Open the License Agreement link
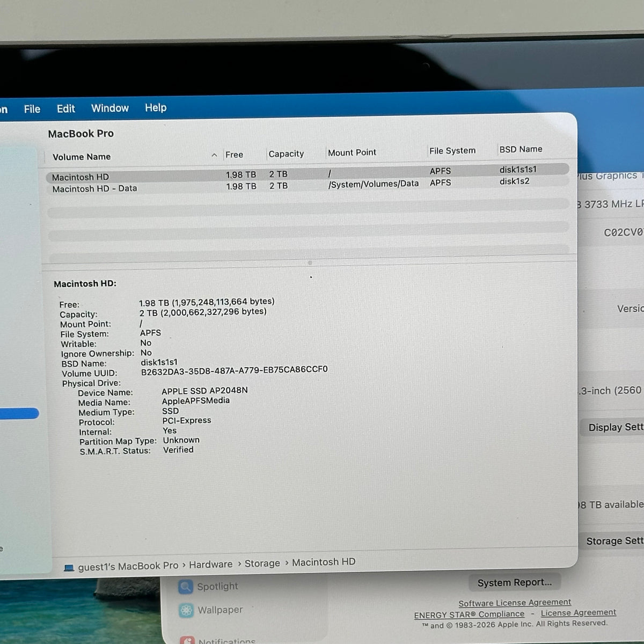The image size is (644, 644). (x=579, y=612)
